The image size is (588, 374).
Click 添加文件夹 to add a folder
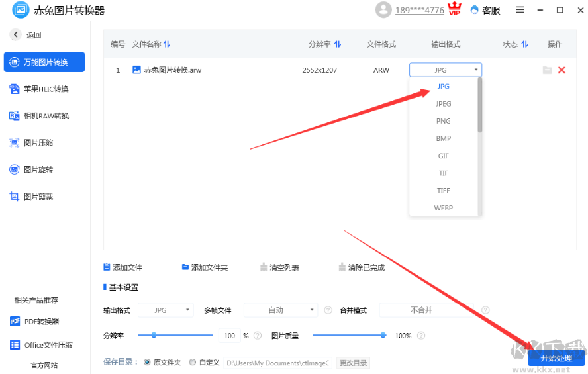(205, 267)
